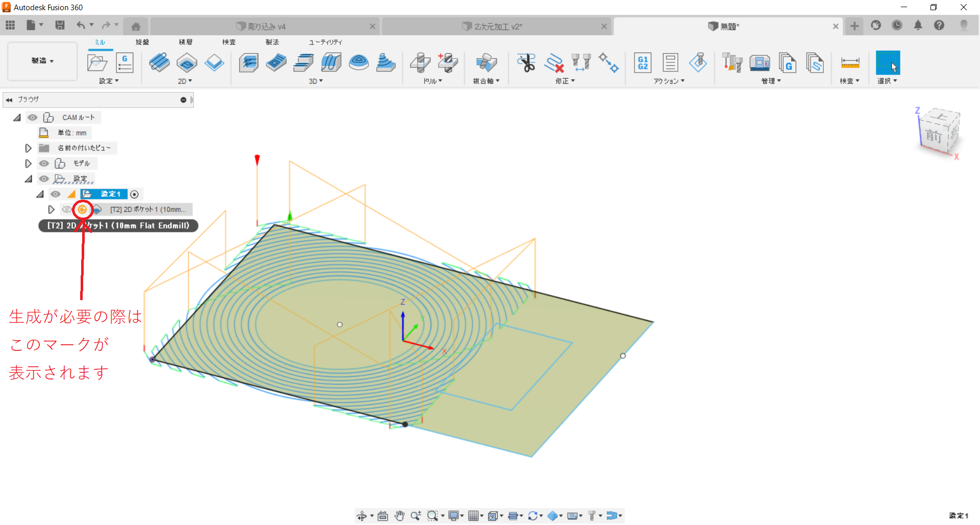Hide the モデル node via eye icon
The image size is (980, 525).
click(44, 163)
